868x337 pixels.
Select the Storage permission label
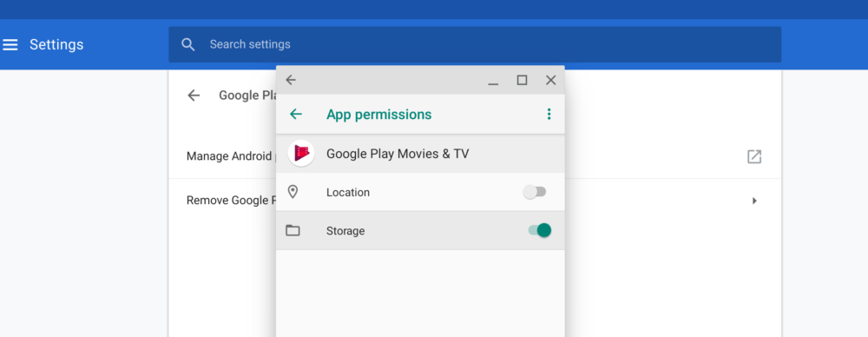[345, 231]
